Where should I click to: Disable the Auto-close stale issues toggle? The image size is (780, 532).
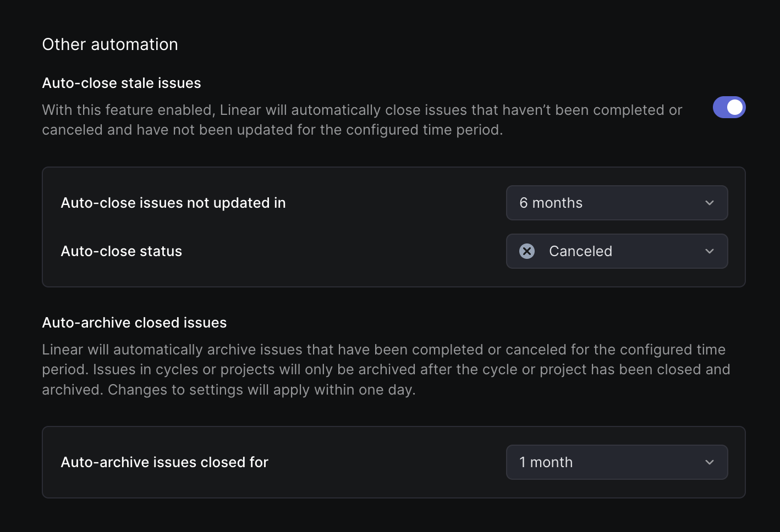point(729,107)
